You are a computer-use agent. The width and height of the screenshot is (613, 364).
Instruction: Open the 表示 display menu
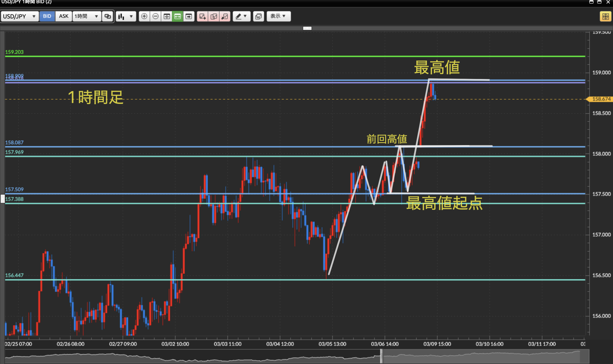(278, 16)
